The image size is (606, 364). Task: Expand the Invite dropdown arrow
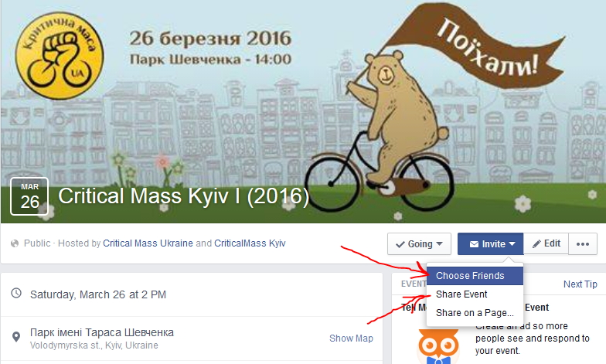tap(512, 244)
